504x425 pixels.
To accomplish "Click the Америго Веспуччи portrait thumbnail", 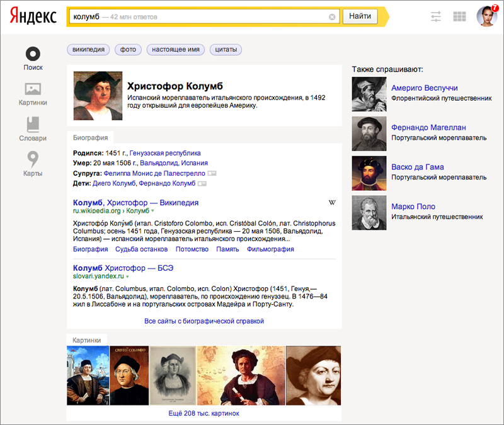I will [369, 94].
